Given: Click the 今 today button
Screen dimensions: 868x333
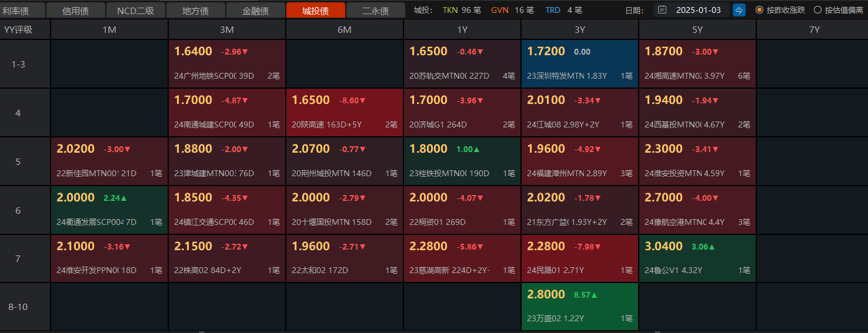Looking at the screenshot, I should tap(739, 10).
